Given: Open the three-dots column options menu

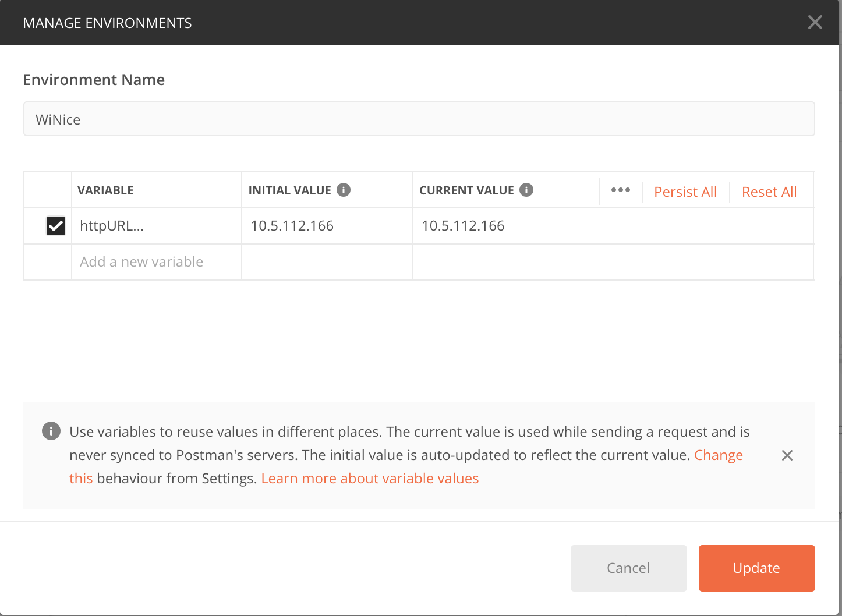Looking at the screenshot, I should [x=620, y=190].
